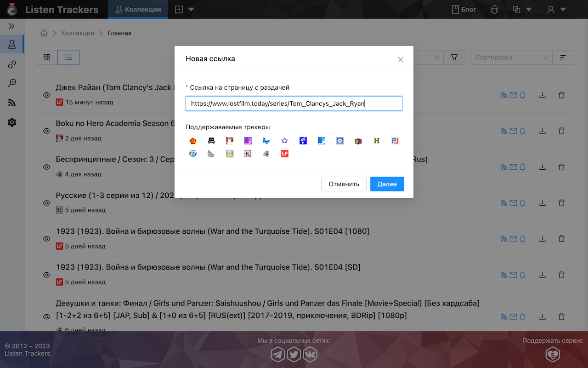Open the Сортировка dropdown
This screenshot has height=368, width=588.
point(512,57)
